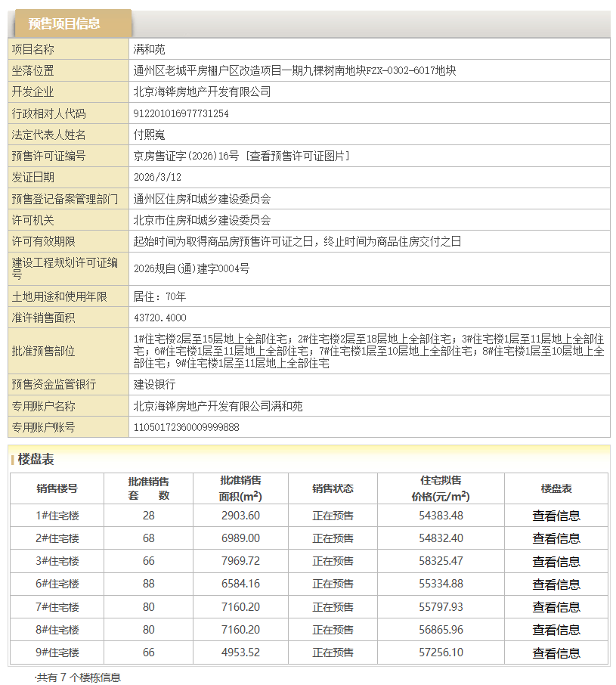The width and height of the screenshot is (616, 685).
Task: Open the 预售项目信息 tab
Action: pyautogui.click(x=64, y=23)
